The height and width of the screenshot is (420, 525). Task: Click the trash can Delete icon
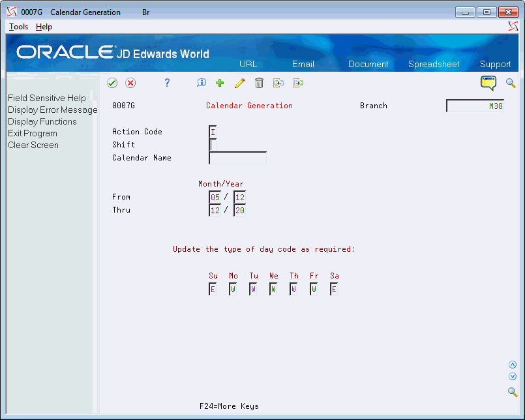259,83
